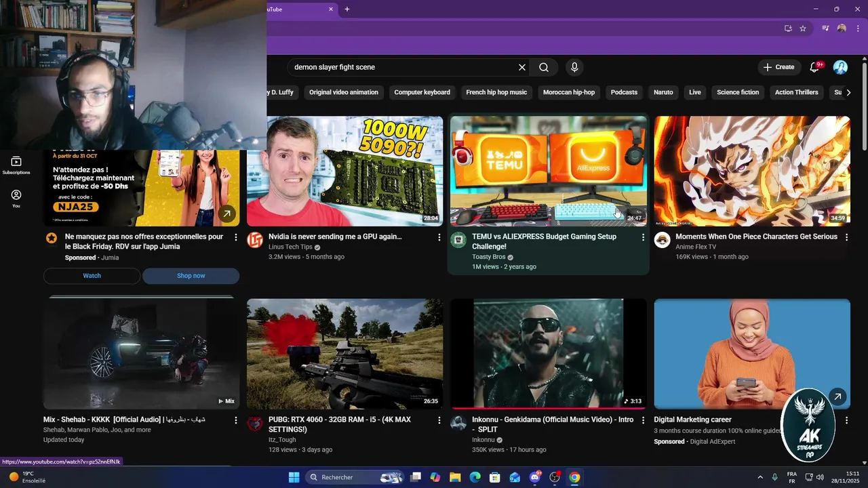The width and height of the screenshot is (868, 488).
Task: Open Discord from taskbar
Action: click(535, 477)
